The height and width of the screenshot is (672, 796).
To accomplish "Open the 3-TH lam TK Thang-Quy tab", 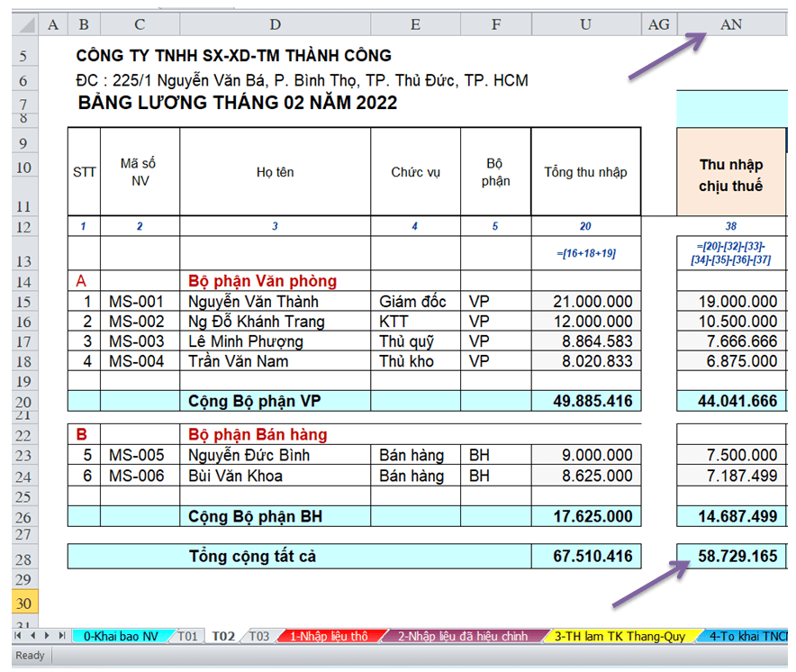I will 619,636.
